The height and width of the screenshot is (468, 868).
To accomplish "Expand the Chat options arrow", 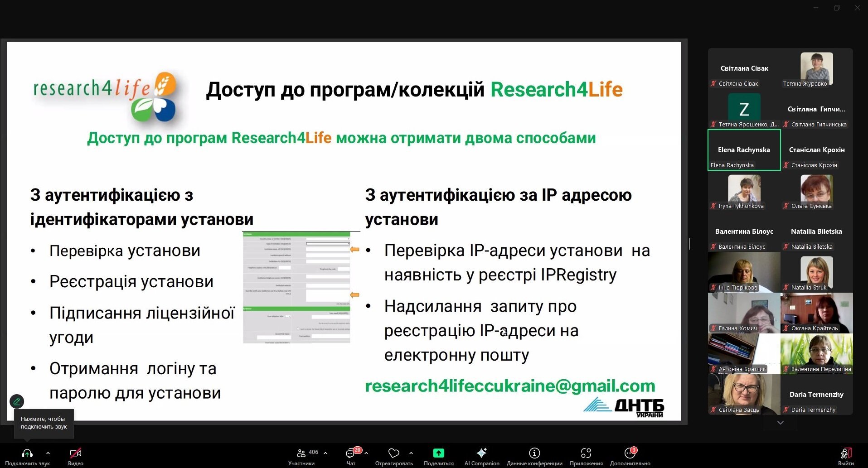I will (366, 453).
